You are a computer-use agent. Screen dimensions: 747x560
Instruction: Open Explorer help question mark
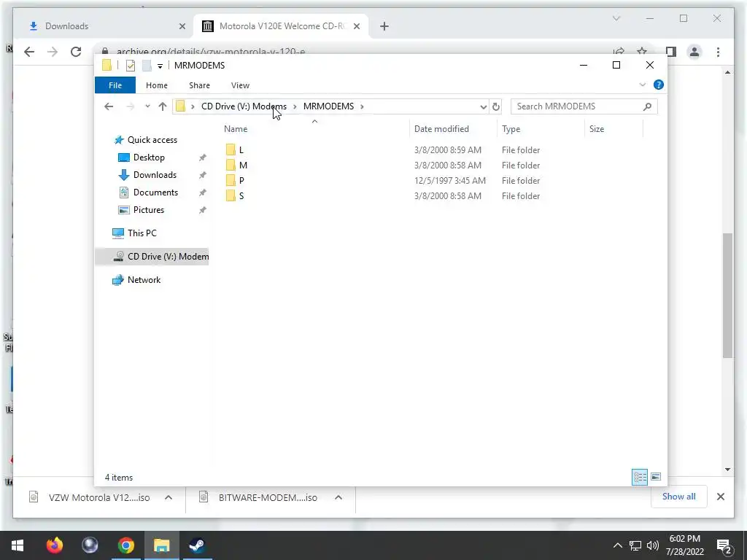[x=659, y=85]
